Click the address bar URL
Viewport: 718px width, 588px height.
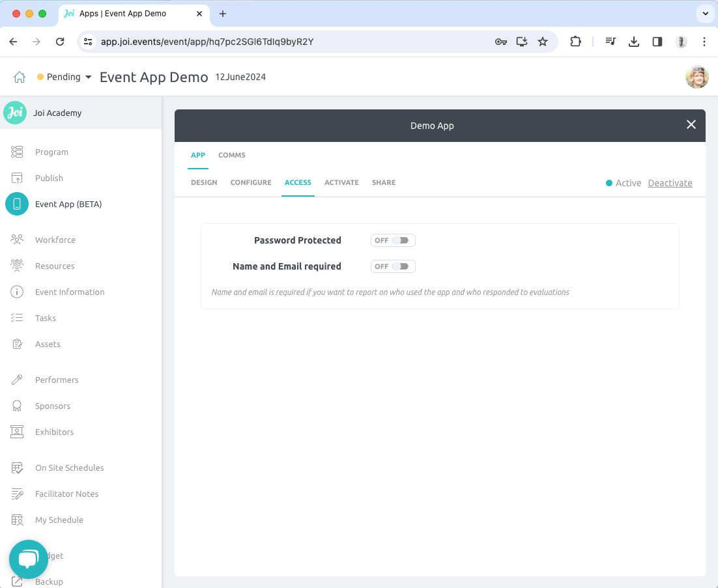click(207, 42)
